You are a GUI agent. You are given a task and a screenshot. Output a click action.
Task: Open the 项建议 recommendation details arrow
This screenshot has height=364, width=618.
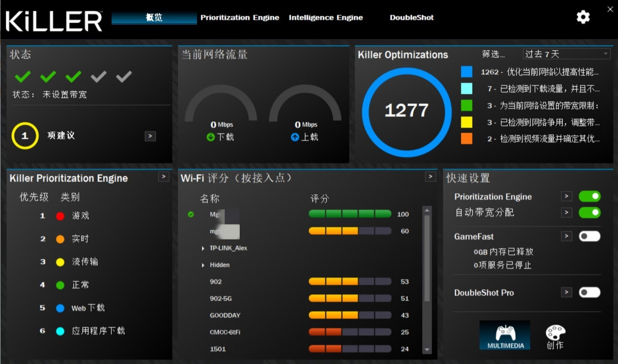(x=150, y=136)
